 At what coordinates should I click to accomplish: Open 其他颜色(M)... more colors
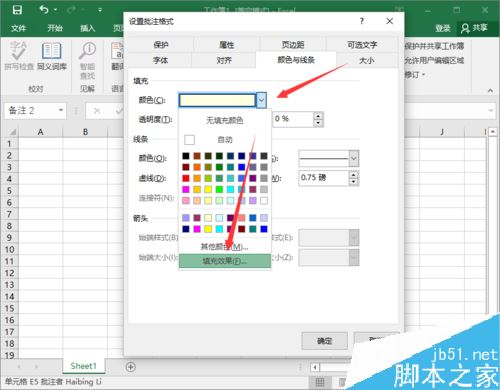point(225,247)
